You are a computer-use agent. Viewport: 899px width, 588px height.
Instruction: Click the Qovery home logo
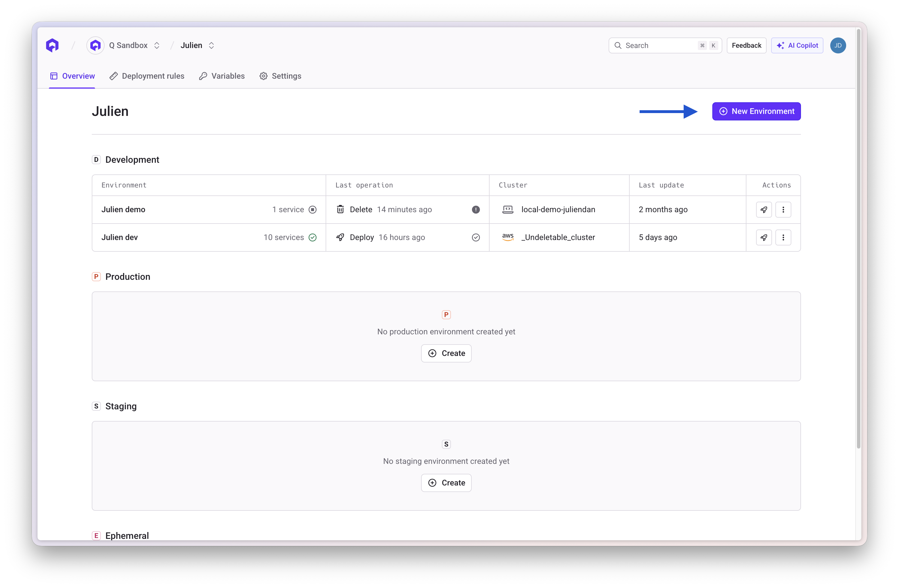click(53, 45)
